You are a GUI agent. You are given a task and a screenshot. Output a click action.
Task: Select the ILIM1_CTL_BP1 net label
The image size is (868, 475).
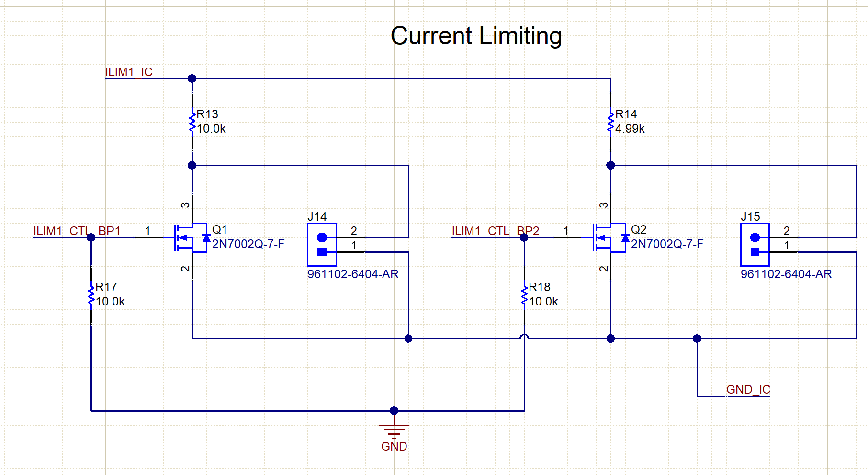[x=77, y=230]
